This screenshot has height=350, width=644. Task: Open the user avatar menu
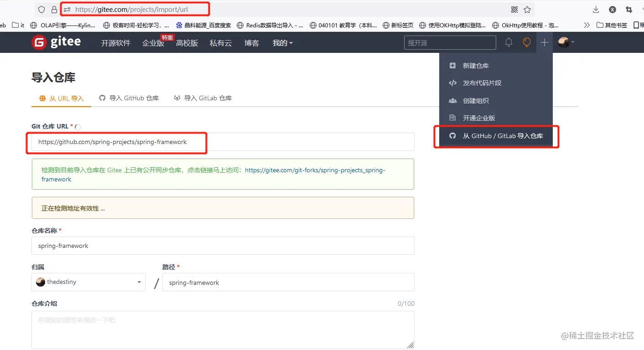[566, 42]
